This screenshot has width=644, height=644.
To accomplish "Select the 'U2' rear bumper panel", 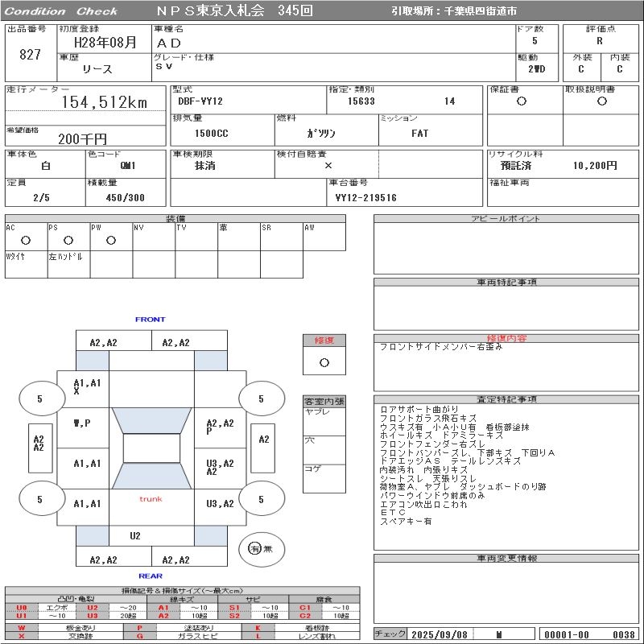I will click(x=135, y=535).
